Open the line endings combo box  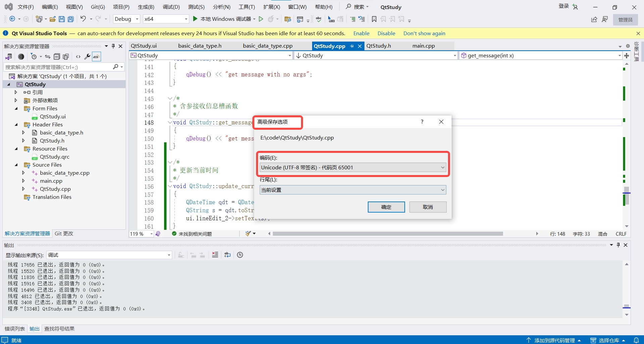click(x=353, y=190)
